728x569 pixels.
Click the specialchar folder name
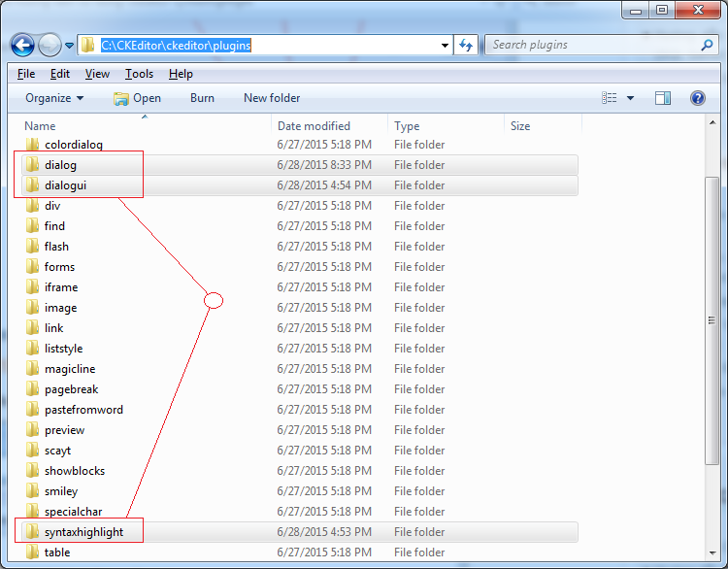tap(73, 512)
